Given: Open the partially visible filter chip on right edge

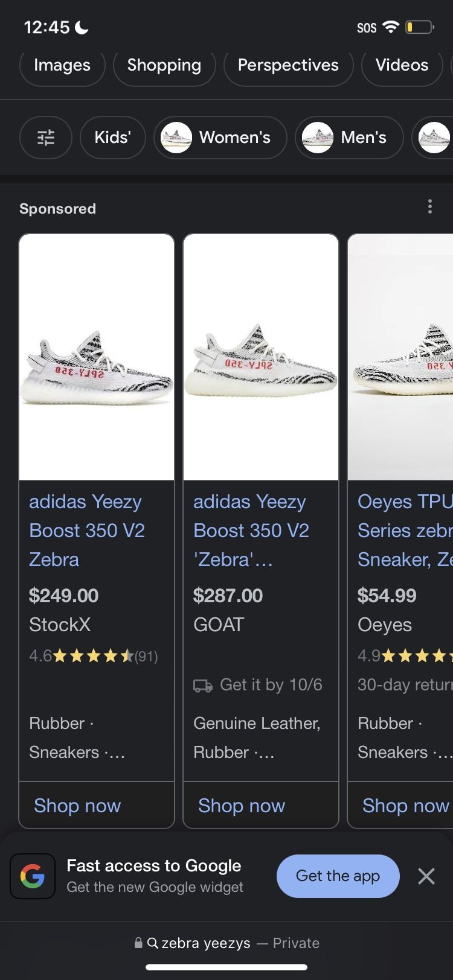Looking at the screenshot, I should pos(434,138).
